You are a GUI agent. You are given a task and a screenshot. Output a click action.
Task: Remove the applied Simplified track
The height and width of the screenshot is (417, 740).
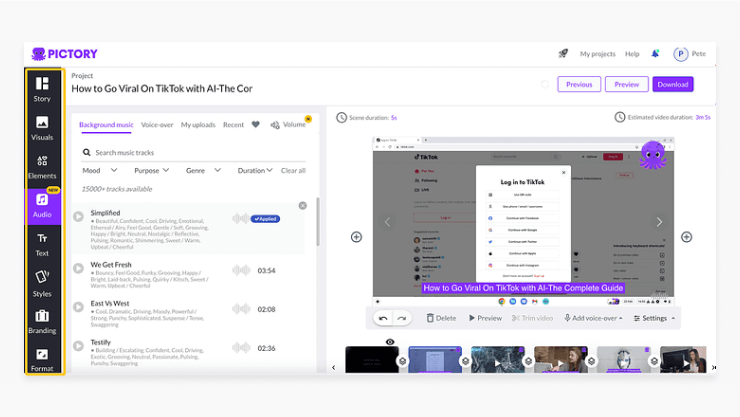(x=303, y=206)
